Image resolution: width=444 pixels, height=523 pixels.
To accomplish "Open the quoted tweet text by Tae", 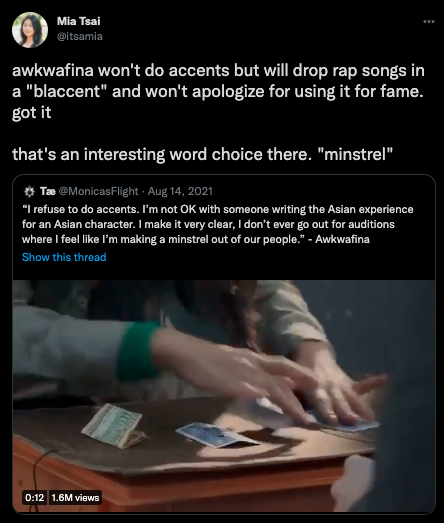I will (x=217, y=224).
